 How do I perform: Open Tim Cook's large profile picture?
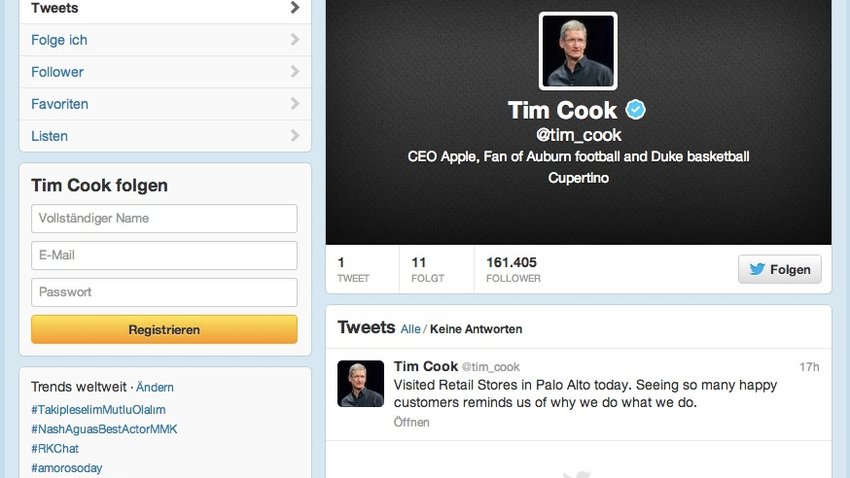click(x=578, y=51)
